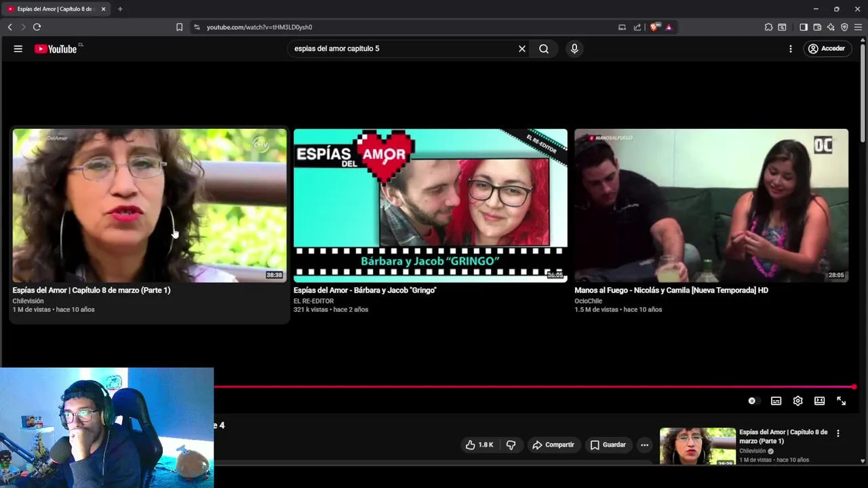Open the YouTube guide hamburger menu

18,49
